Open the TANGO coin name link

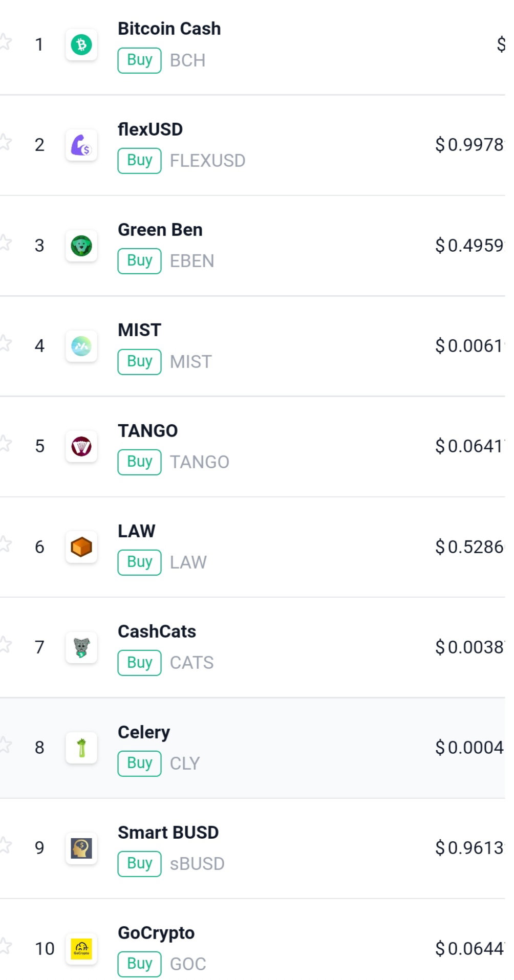pos(148,431)
